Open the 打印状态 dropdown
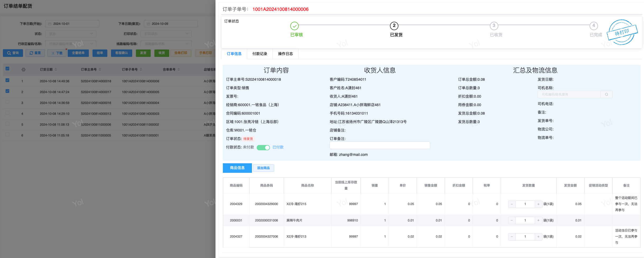The height and width of the screenshot is (258, 644). coord(166,34)
